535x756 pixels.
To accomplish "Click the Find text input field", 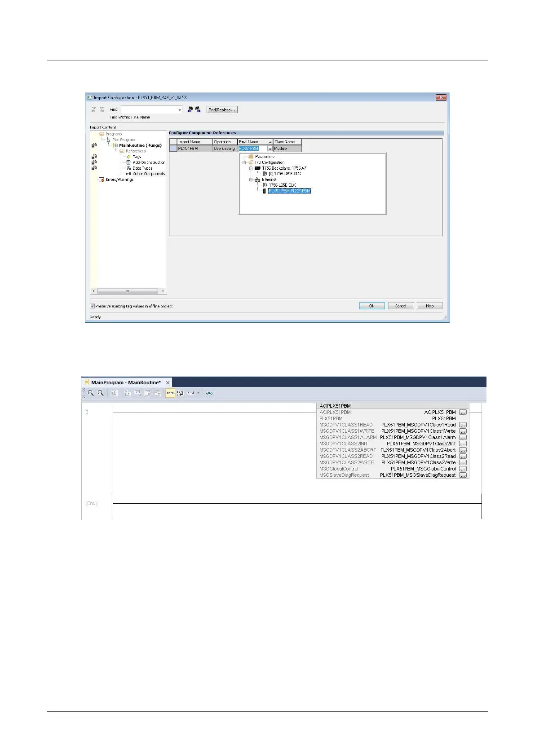I will point(149,110).
